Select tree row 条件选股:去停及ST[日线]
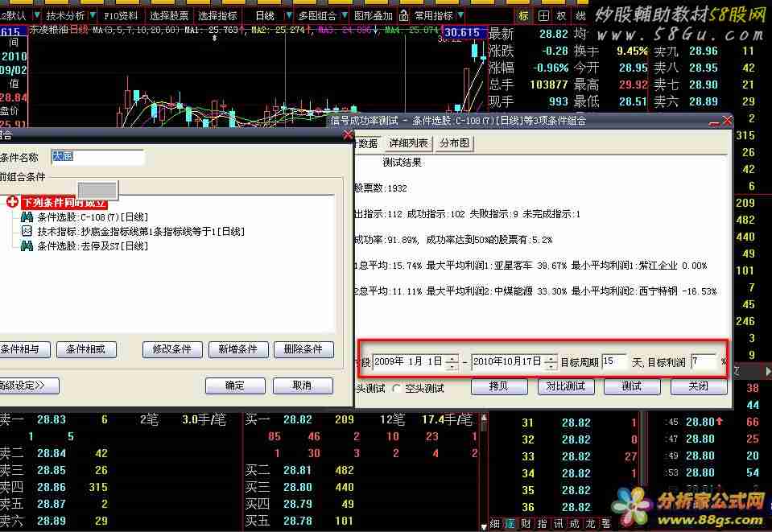This screenshot has width=772, height=532. (93, 245)
